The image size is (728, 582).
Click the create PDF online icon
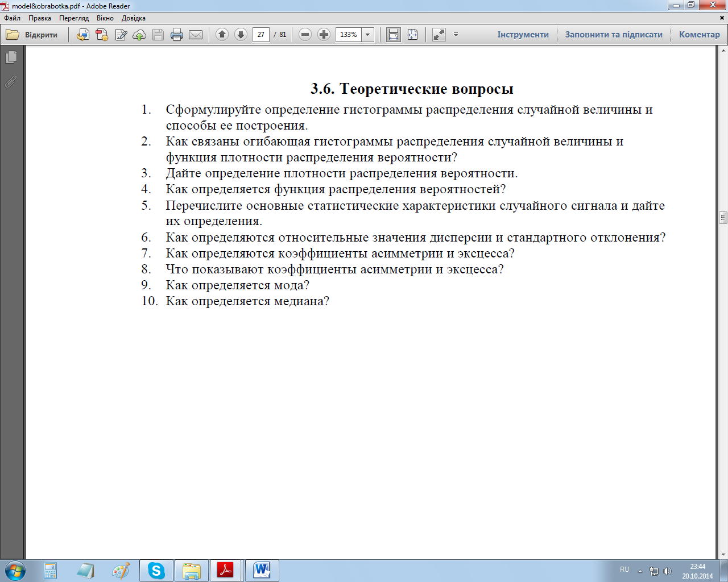point(102,35)
